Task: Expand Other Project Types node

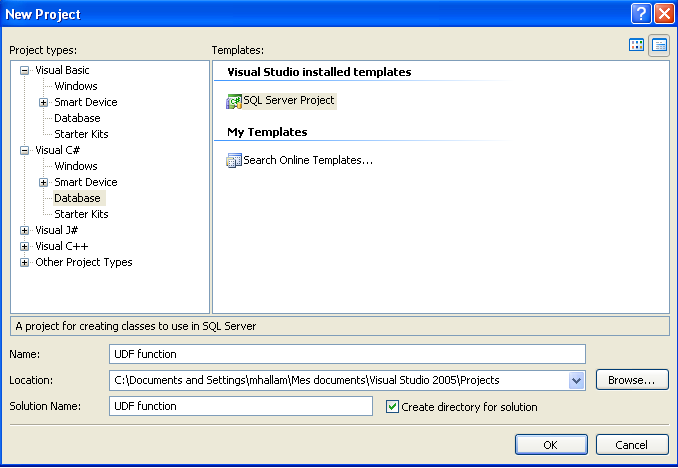Action: point(25,263)
